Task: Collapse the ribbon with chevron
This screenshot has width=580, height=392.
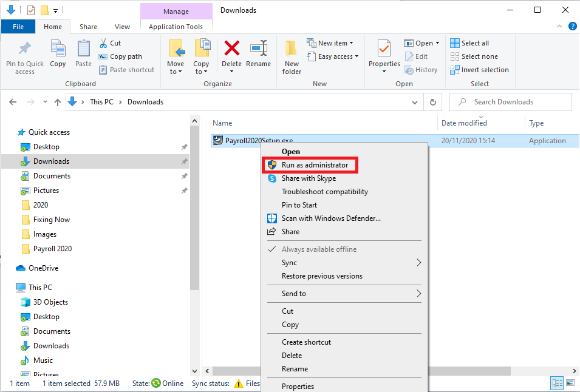Action: click(559, 26)
